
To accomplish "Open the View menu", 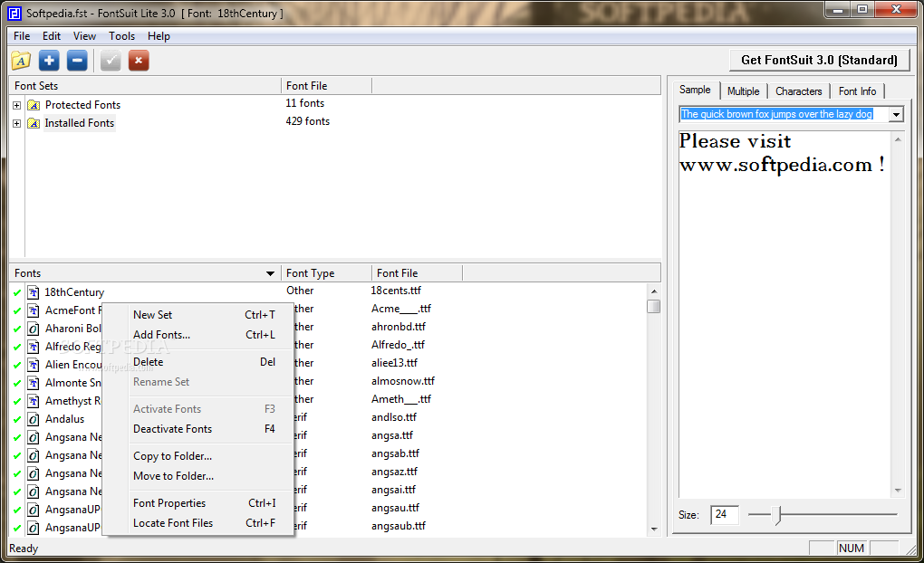I will tap(84, 36).
